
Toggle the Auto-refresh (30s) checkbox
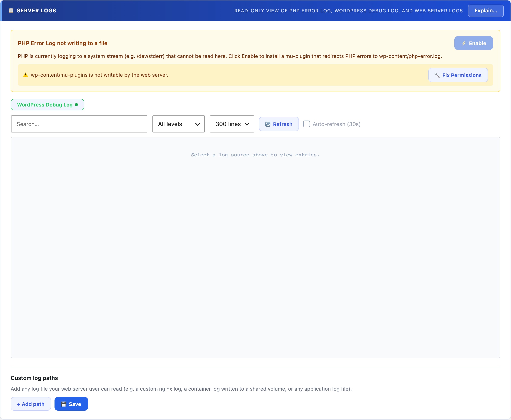tap(306, 124)
